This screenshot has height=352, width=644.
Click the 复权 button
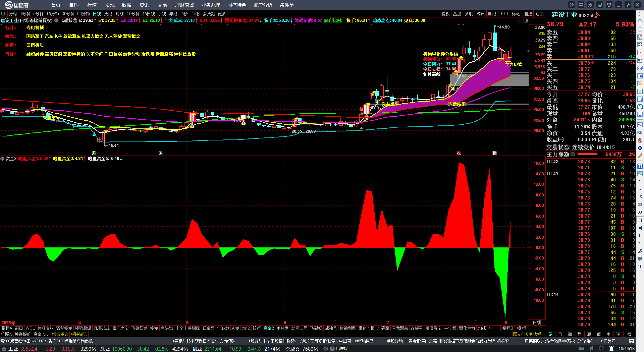click(x=445, y=14)
